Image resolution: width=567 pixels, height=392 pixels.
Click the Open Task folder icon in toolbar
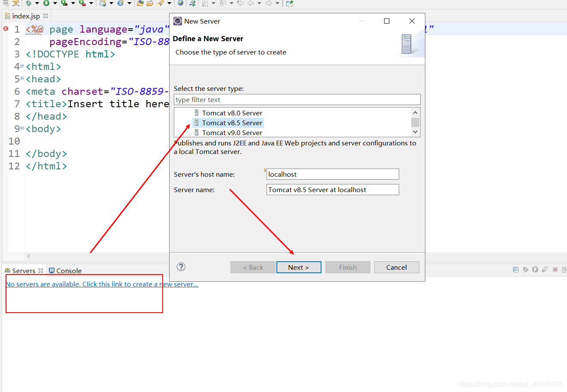[x=150, y=3]
